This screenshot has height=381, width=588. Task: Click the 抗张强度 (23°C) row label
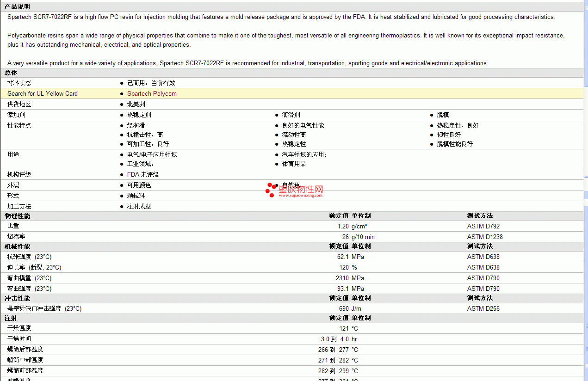pyautogui.click(x=30, y=257)
